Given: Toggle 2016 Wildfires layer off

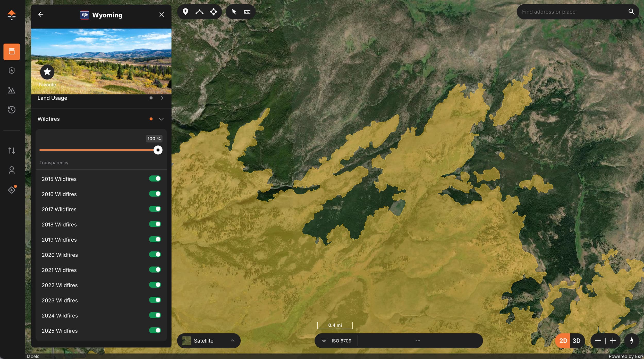Looking at the screenshot, I should (155, 194).
